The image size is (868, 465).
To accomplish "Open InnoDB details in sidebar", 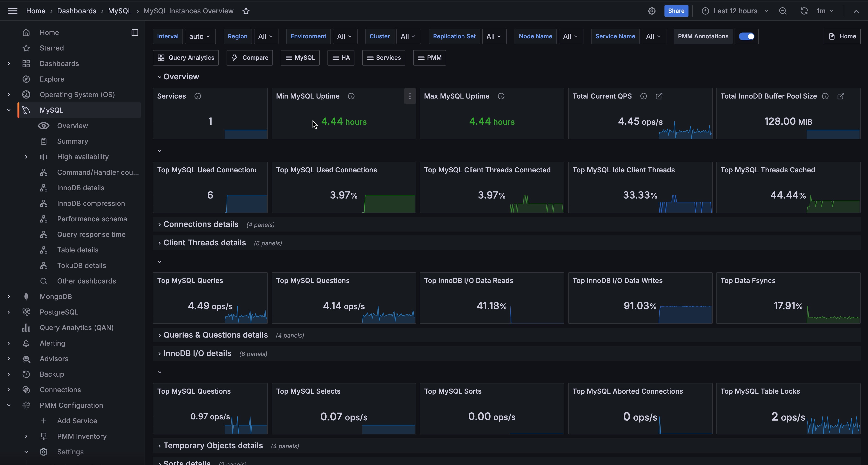I will coord(81,188).
